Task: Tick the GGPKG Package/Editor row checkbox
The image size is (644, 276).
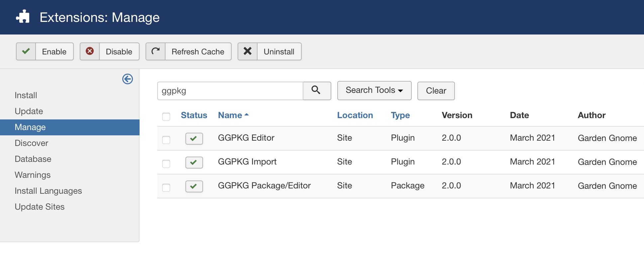Action: (166, 187)
